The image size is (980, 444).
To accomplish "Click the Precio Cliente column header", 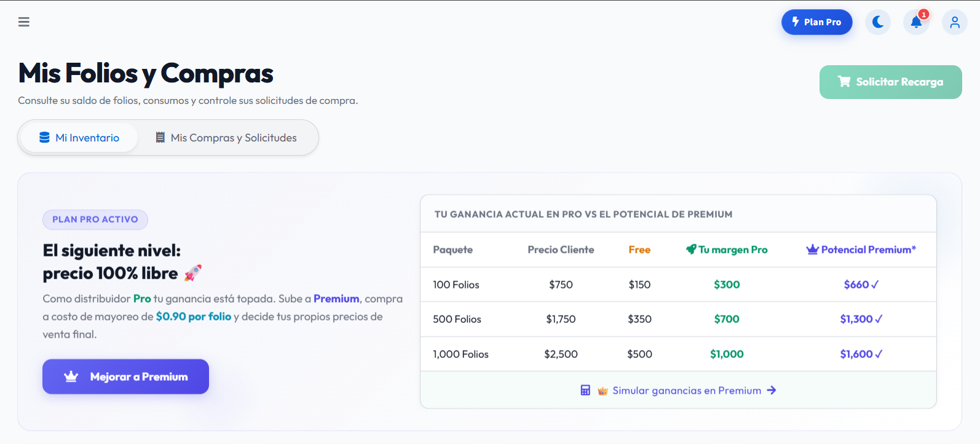I will [561, 250].
